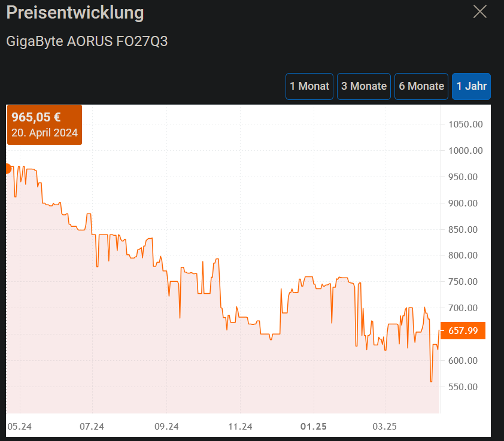Click the current price label 657.99
Image resolution: width=504 pixels, height=441 pixels.
(462, 330)
